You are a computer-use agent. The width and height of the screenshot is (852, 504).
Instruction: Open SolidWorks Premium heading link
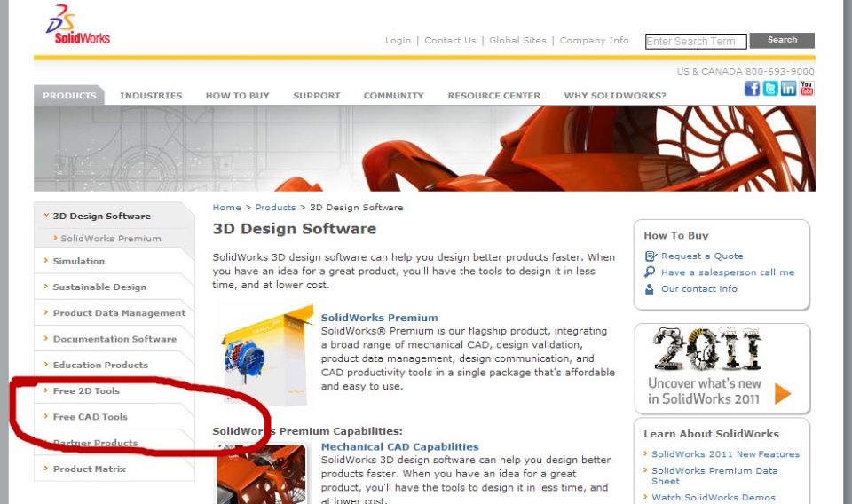click(x=379, y=318)
